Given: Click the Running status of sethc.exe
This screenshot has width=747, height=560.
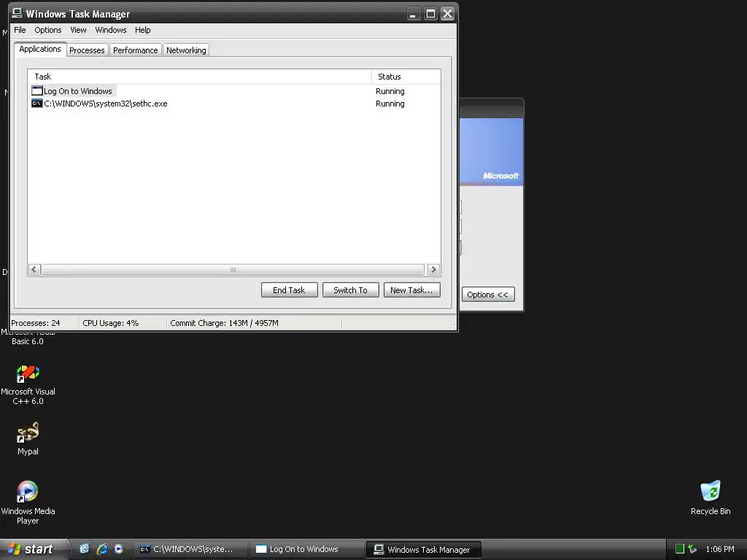Looking at the screenshot, I should coord(390,104).
